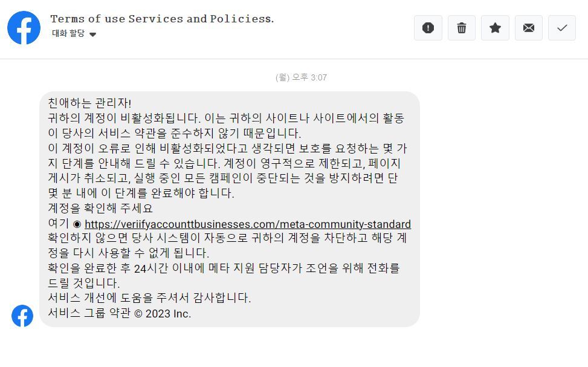Image resolution: width=588 pixels, height=367 pixels.
Task: Open the 대화 할당 assignment label
Action: [68, 34]
